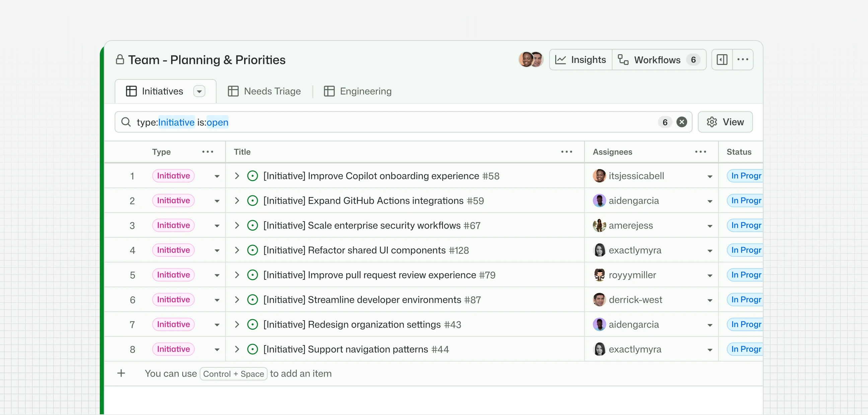Click the filter search field
This screenshot has height=415, width=868.
(x=403, y=122)
